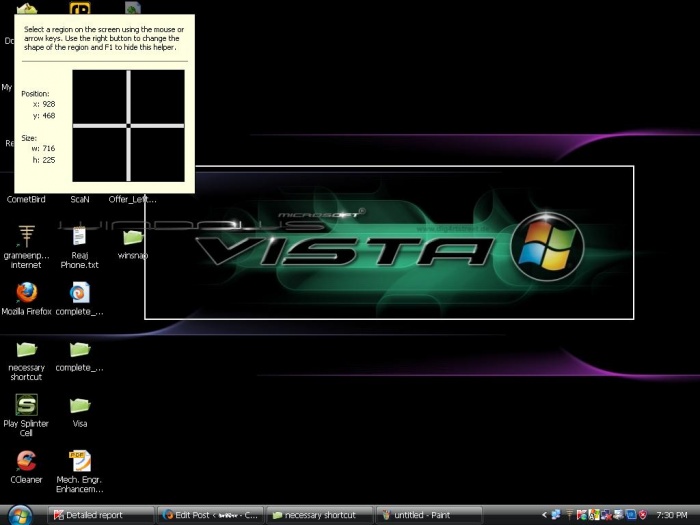Launch Mozilla Firefox from the desktop

[27, 293]
